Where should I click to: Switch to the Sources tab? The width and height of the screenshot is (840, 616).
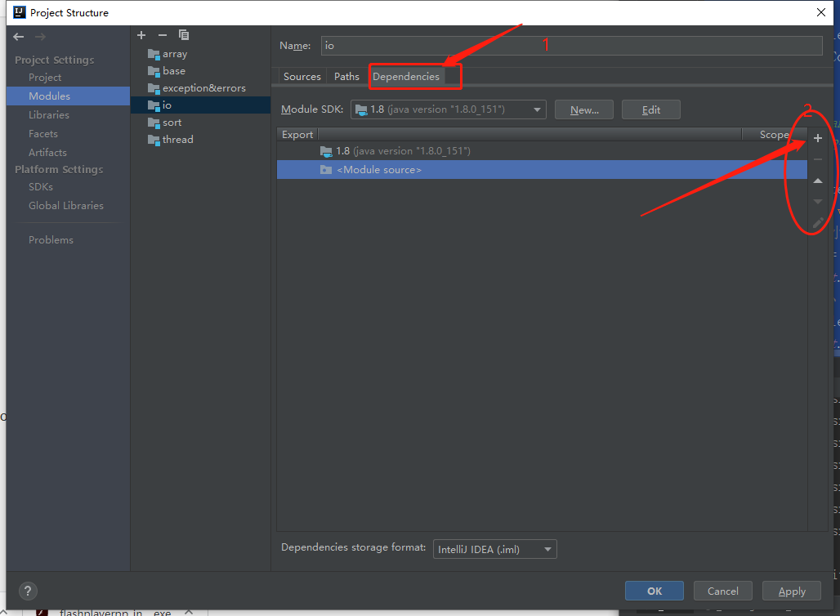(x=302, y=77)
